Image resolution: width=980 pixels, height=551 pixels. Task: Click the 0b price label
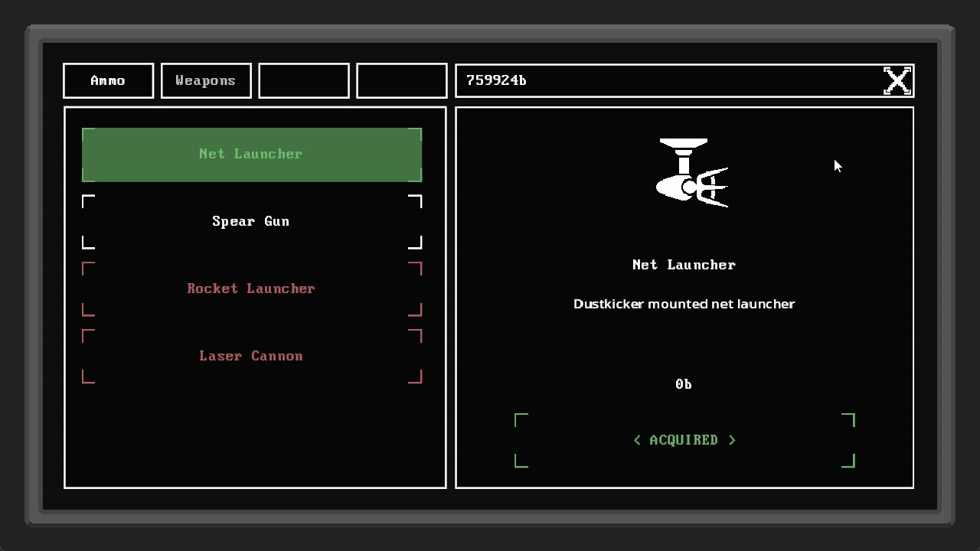684,384
